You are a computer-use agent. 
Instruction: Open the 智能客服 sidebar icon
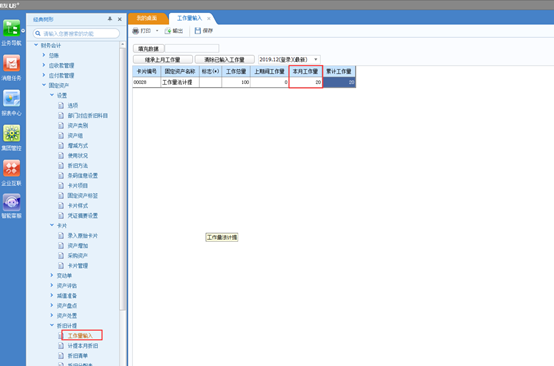coord(11,202)
